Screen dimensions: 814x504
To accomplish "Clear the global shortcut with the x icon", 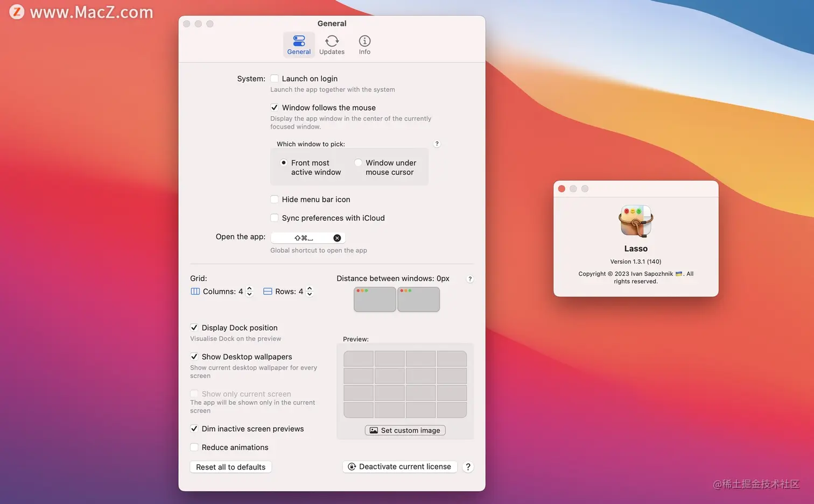I will point(337,238).
